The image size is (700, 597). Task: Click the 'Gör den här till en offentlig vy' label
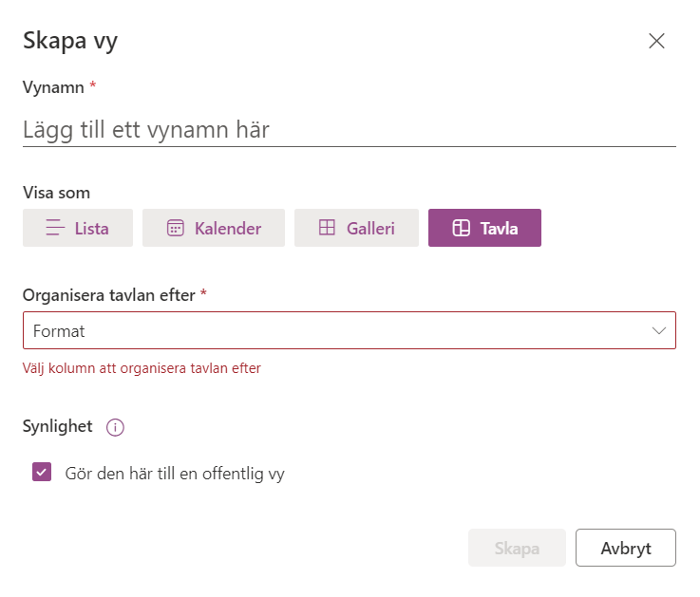coord(175,474)
